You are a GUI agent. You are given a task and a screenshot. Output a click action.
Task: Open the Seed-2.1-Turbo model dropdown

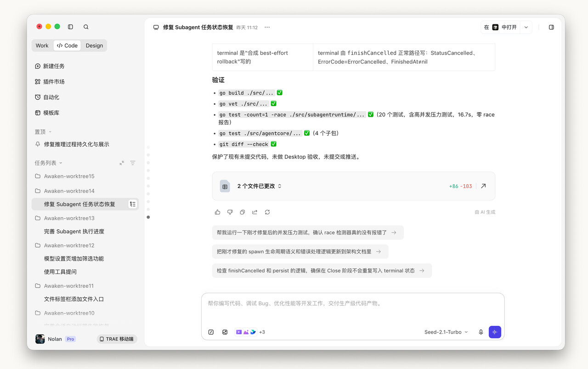point(446,332)
